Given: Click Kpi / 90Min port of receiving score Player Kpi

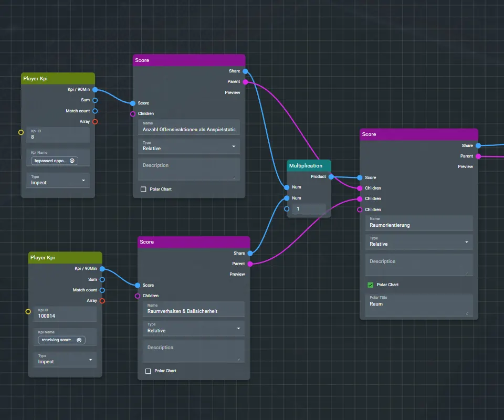Looking at the screenshot, I should click(x=102, y=269).
